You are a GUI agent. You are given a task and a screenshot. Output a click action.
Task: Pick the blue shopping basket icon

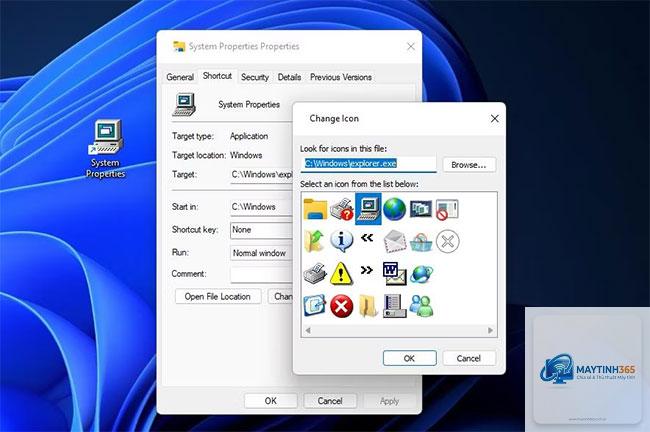[x=421, y=242]
